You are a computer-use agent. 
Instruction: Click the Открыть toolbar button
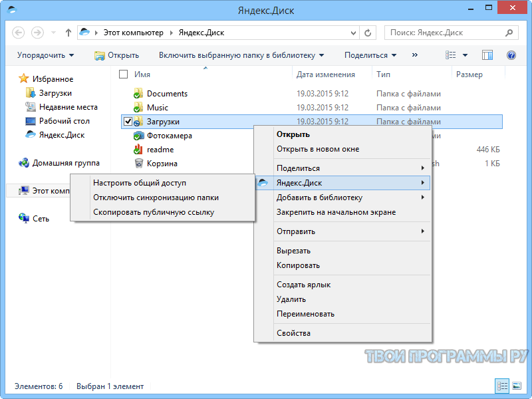[x=117, y=55]
